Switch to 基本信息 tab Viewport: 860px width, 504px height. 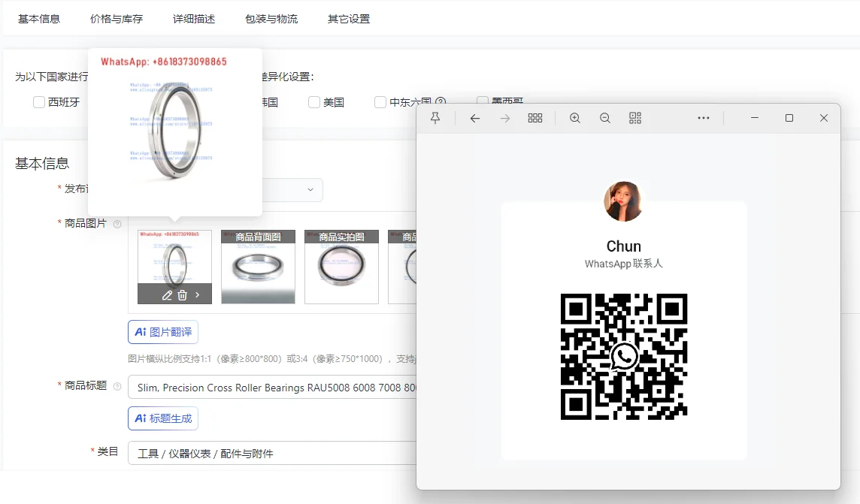pos(39,19)
